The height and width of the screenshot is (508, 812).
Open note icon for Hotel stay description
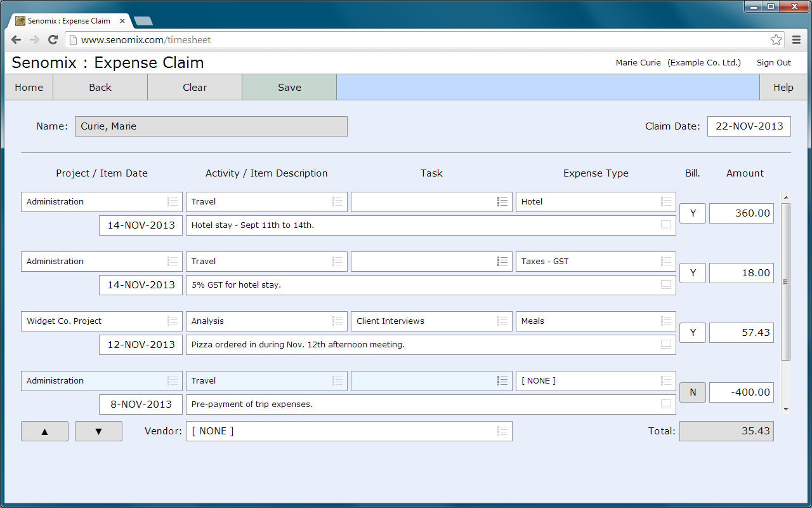tap(666, 225)
